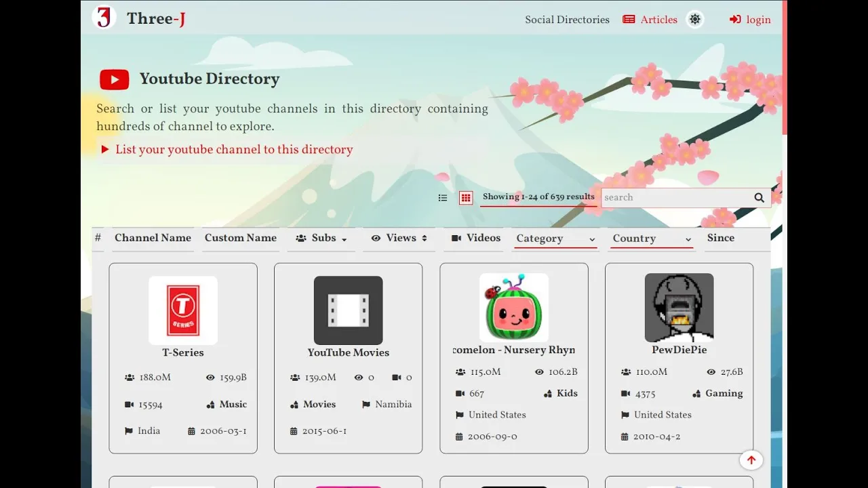Click Cocomelon Kids category text
This screenshot has height=488, width=868.
pos(567,393)
